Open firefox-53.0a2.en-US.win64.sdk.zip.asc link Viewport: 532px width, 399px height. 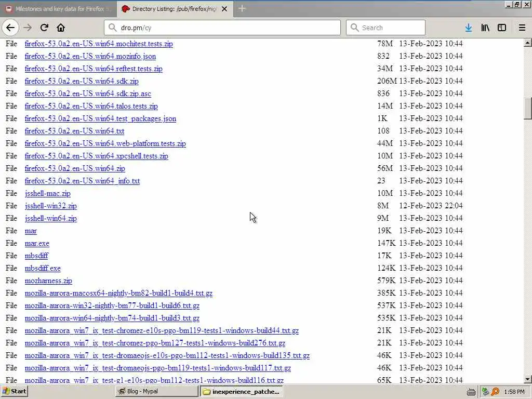[88, 94]
